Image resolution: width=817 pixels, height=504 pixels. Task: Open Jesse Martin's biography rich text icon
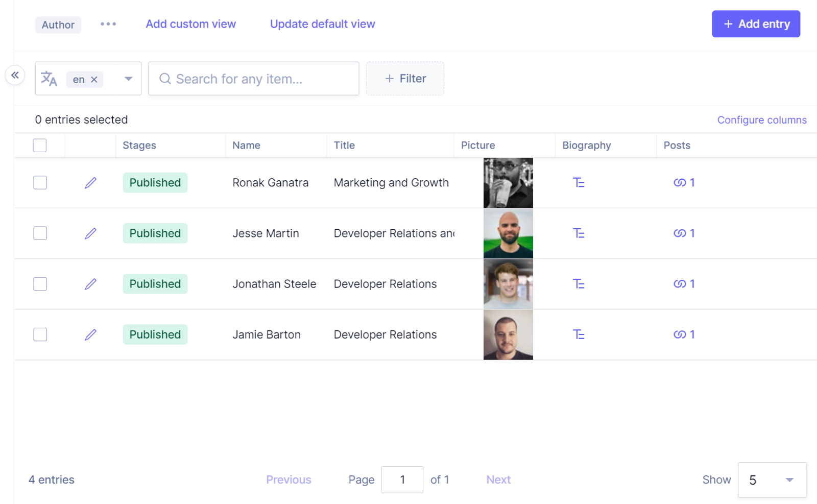point(578,233)
